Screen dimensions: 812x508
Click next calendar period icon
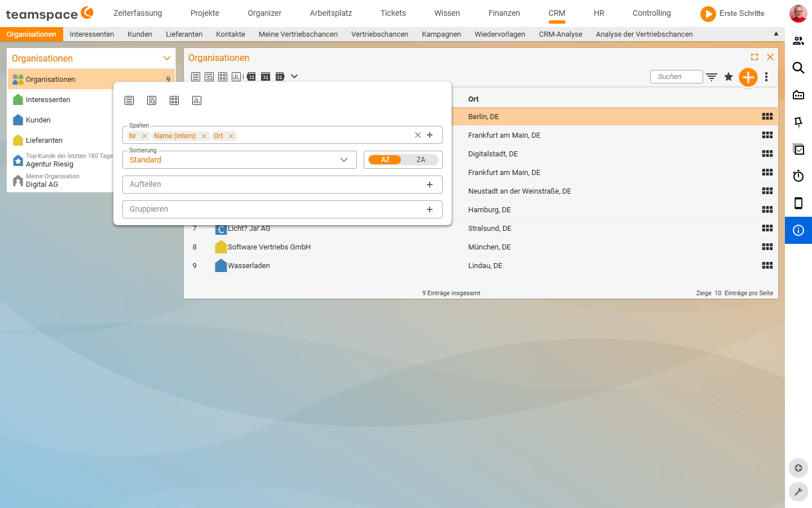click(x=280, y=77)
